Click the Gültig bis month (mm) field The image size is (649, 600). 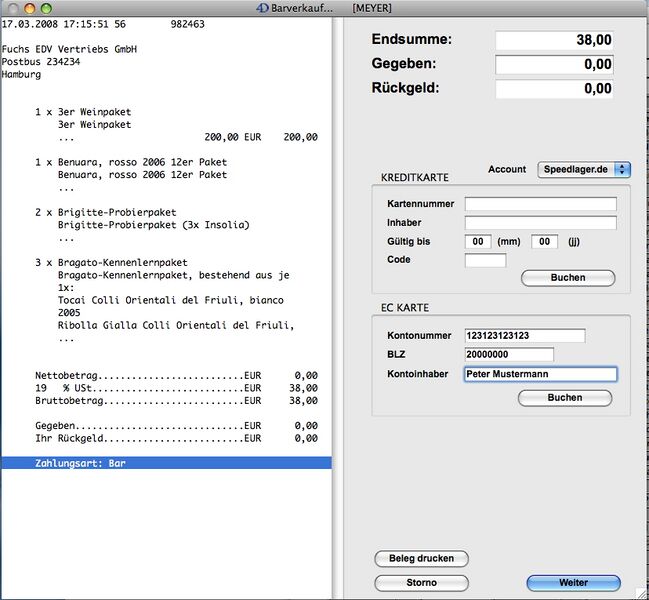(479, 242)
